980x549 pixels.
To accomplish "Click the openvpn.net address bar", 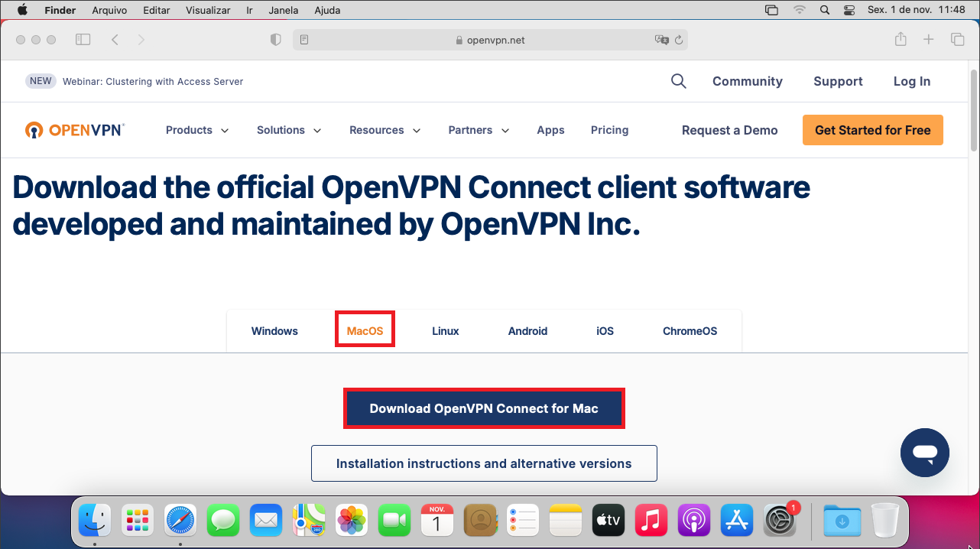I will pos(490,40).
